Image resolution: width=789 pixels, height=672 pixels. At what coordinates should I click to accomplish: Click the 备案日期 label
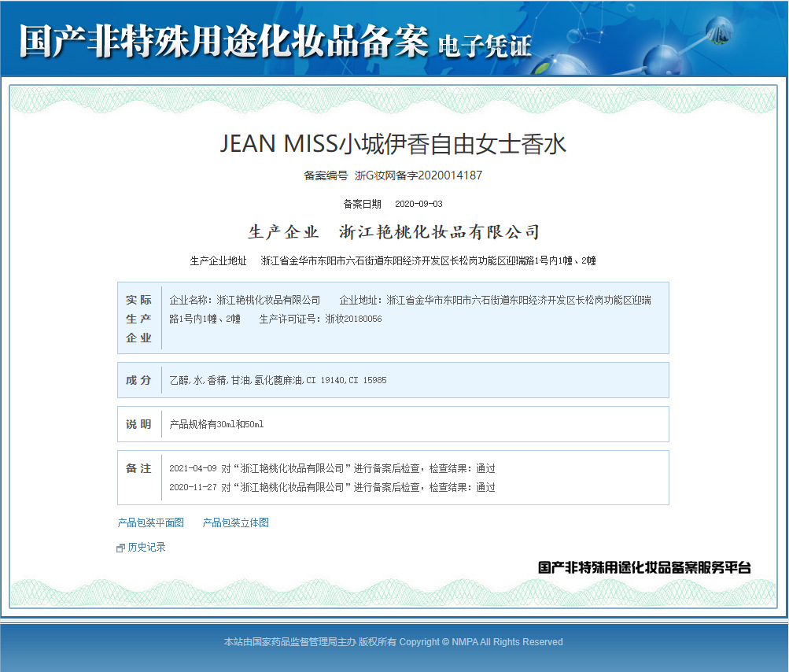point(363,204)
